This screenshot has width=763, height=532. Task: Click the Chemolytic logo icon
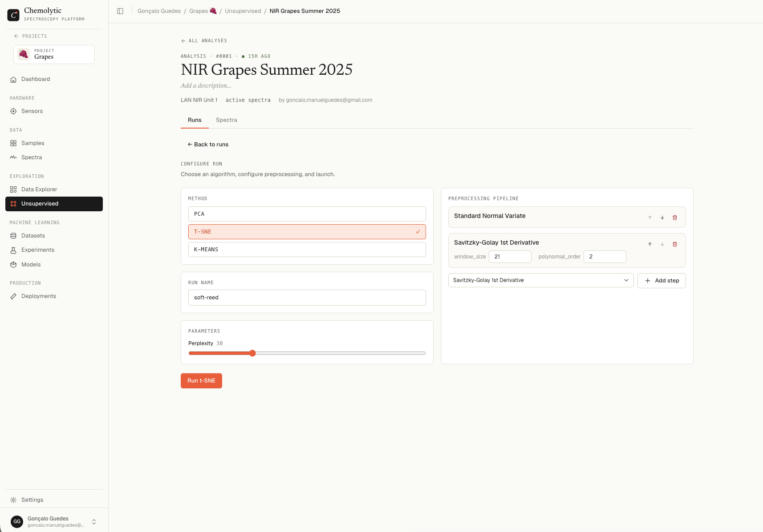(13, 15)
